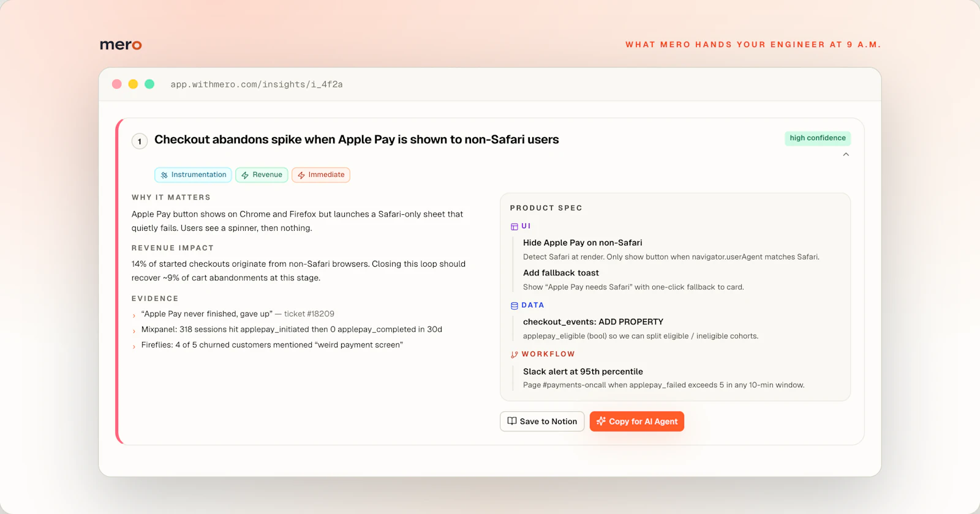Click the insight number 1 badge
Screen dimensions: 980x514
tap(140, 141)
